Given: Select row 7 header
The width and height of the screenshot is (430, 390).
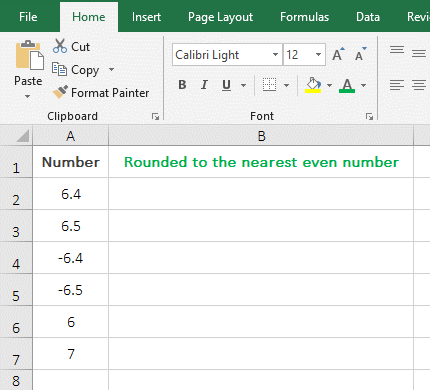Looking at the screenshot, I should click(x=16, y=354).
